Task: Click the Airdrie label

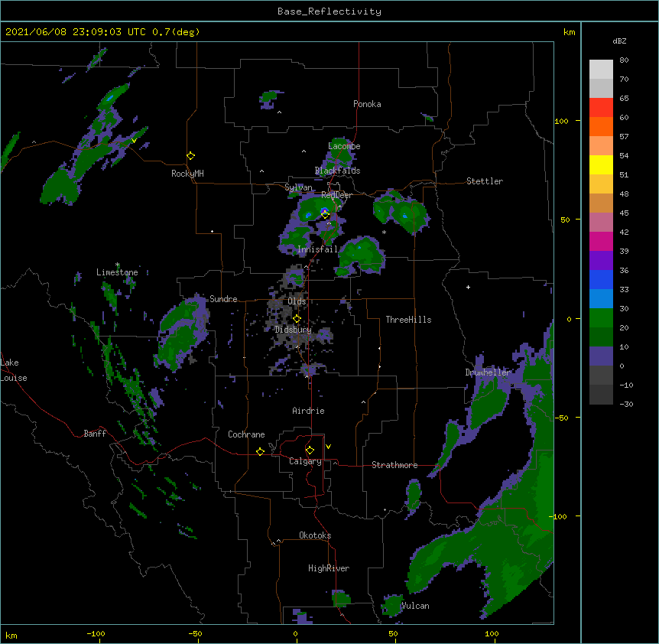Action: (x=308, y=411)
